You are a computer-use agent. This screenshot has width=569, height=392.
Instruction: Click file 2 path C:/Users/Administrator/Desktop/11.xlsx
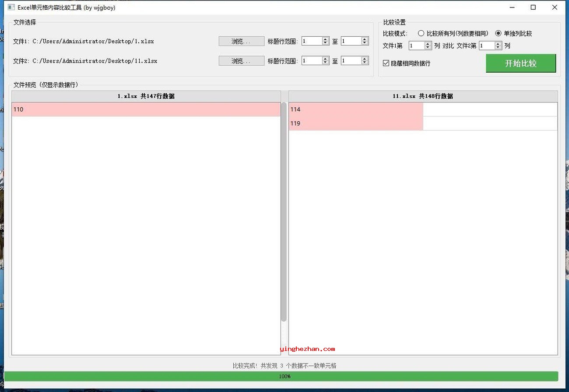pyautogui.click(x=95, y=61)
